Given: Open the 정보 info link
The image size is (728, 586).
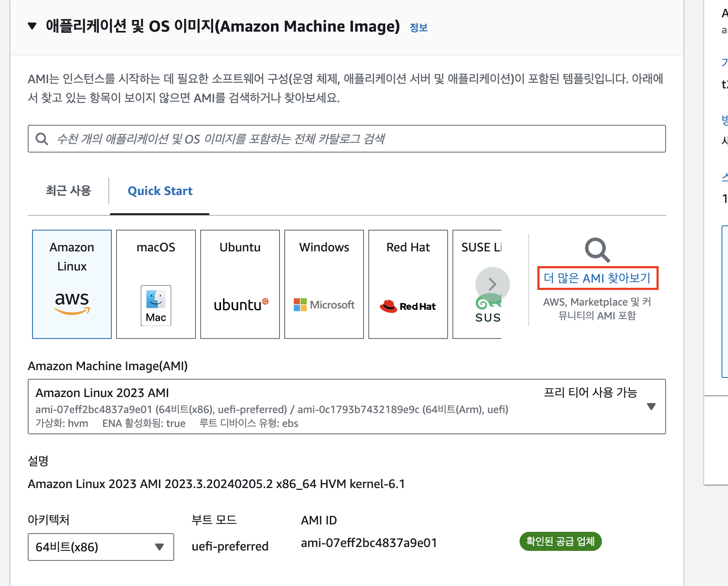Looking at the screenshot, I should (x=419, y=27).
